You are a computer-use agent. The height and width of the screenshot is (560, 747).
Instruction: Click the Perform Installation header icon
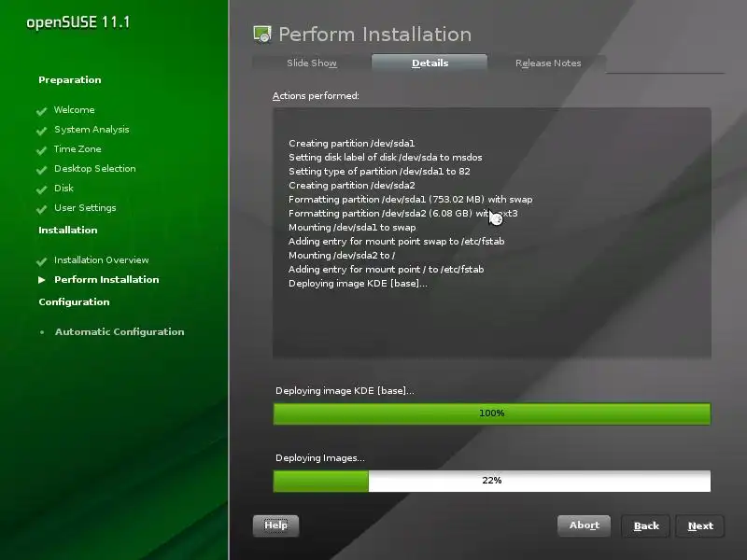262,35
